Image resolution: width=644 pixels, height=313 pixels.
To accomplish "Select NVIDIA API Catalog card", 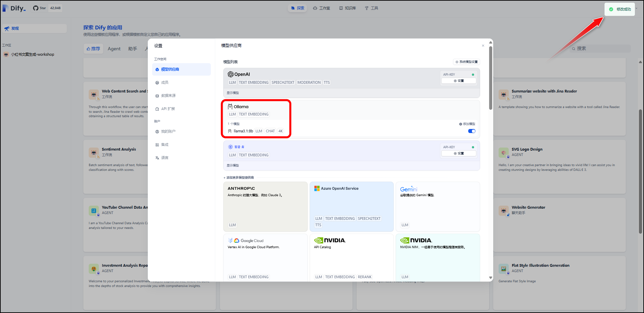I will point(352,257).
